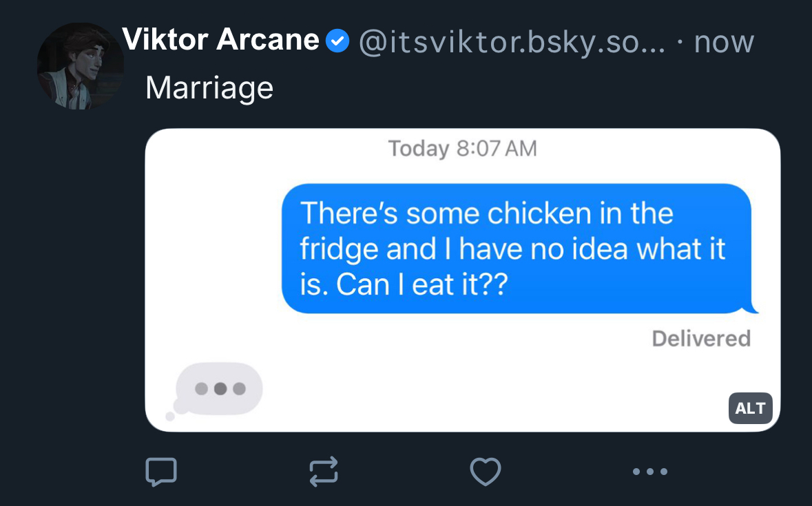Click the gray typing indicator bubble

[219, 388]
